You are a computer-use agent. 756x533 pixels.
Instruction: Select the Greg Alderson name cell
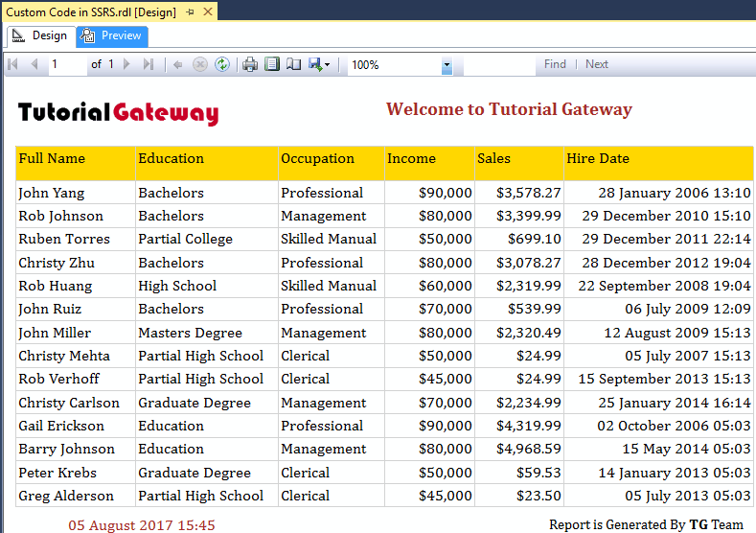click(75, 496)
